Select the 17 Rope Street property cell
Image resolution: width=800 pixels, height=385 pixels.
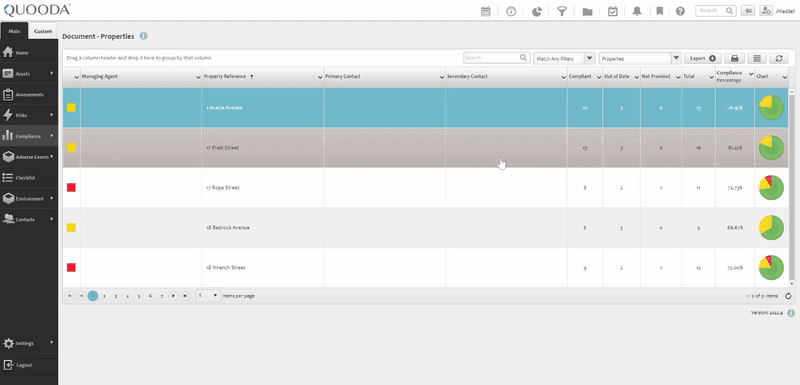(263, 188)
